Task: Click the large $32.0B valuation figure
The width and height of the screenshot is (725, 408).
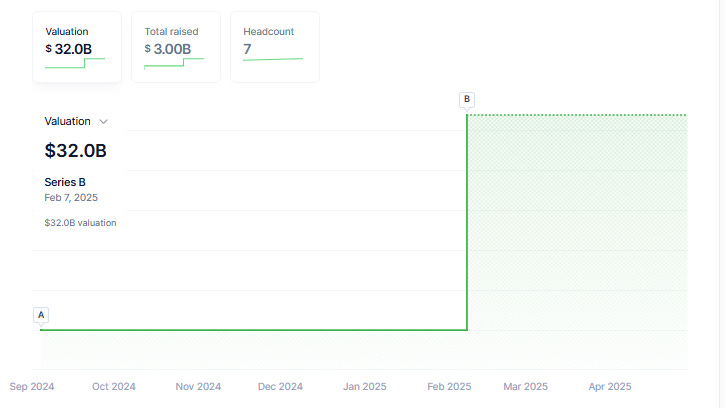Action: [75, 151]
